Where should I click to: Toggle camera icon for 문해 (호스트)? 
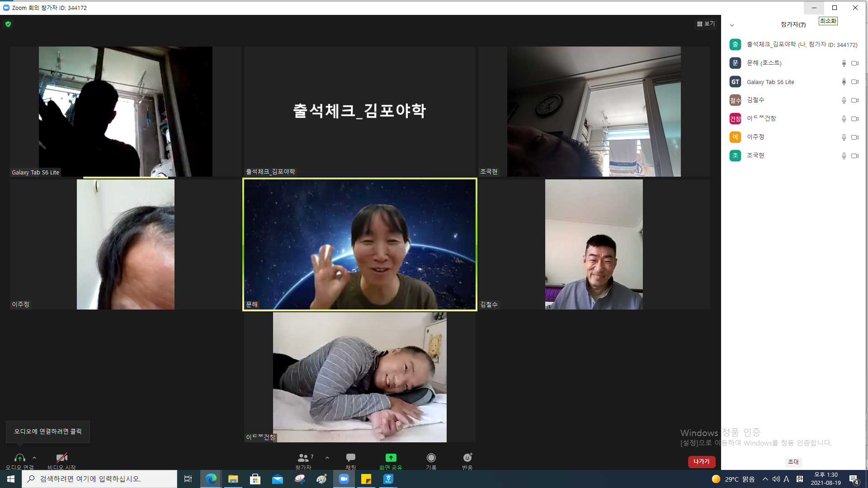point(855,63)
